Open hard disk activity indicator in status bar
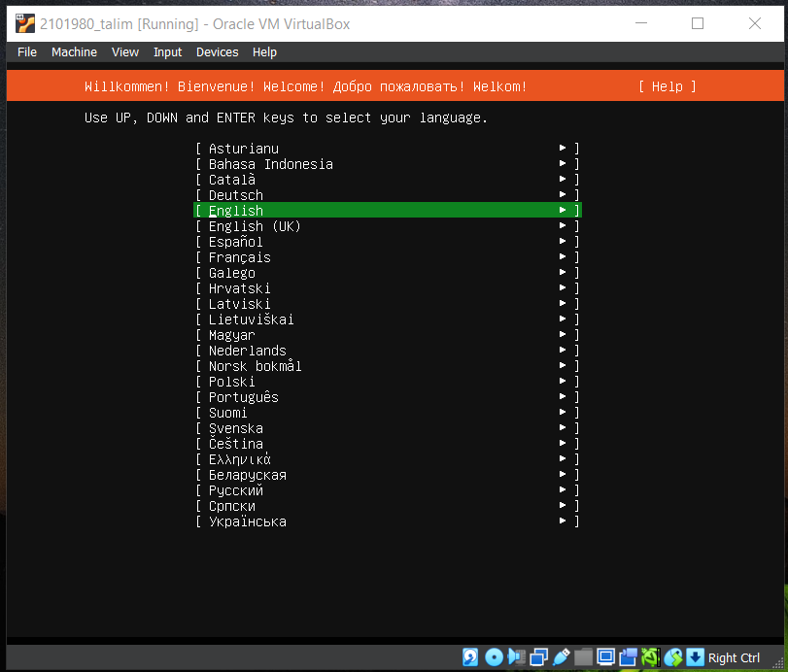This screenshot has height=672, width=788. 470,656
